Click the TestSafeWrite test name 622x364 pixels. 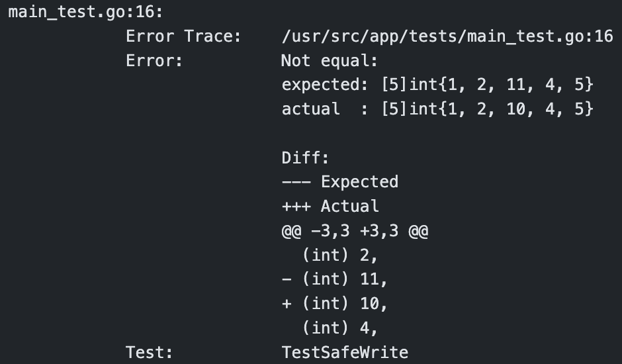tap(345, 352)
